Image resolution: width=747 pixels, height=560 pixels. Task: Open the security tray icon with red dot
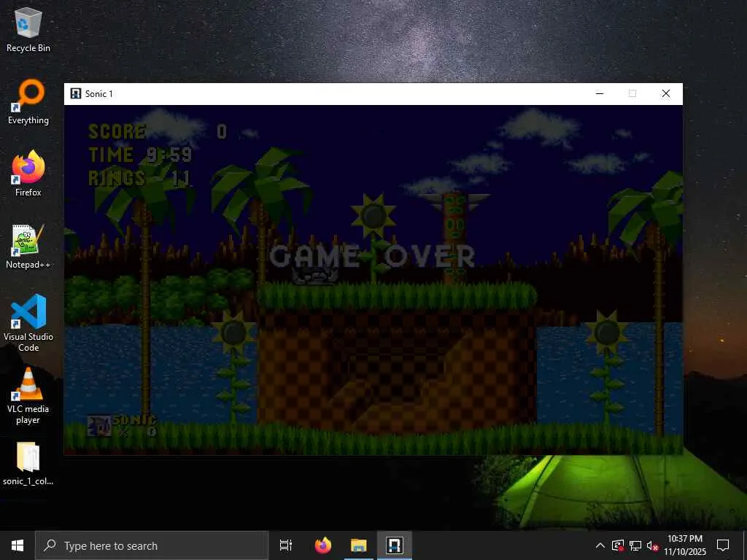pyautogui.click(x=617, y=545)
